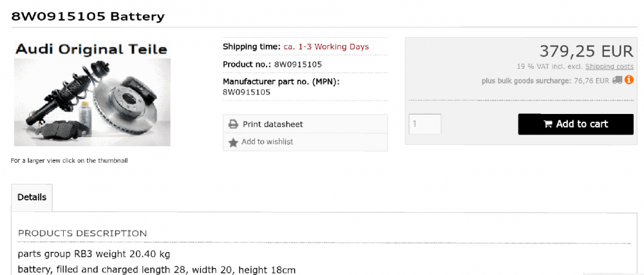This screenshot has width=644, height=275.
Task: Click the larger view hint caption
Action: [69, 160]
